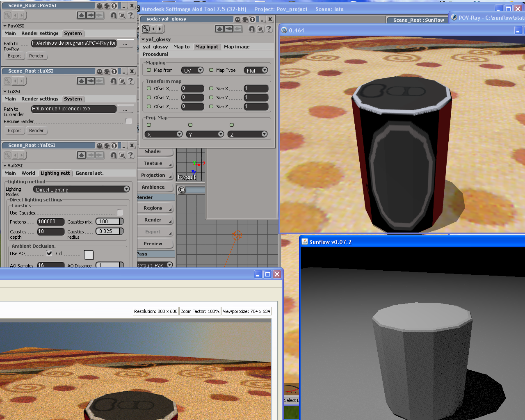The height and width of the screenshot is (420, 525).
Task: Click the load preset icon in LuXSI panel
Action: (122, 81)
